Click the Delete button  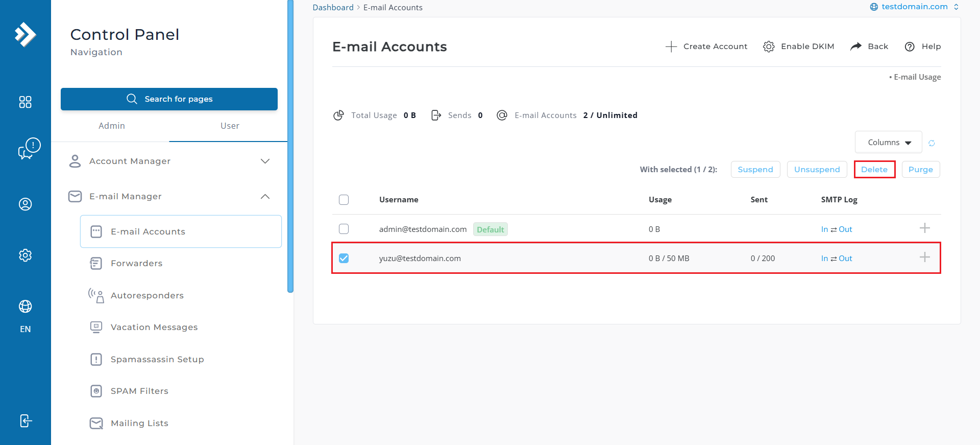874,170
